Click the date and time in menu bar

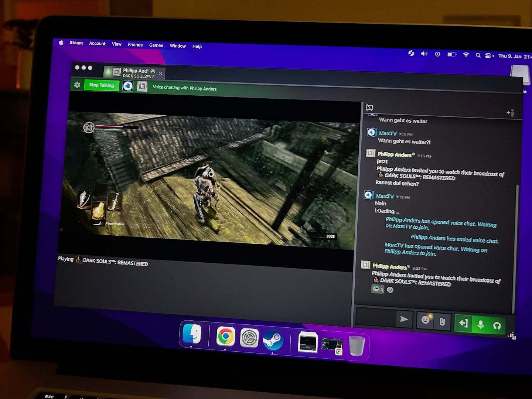(x=515, y=56)
